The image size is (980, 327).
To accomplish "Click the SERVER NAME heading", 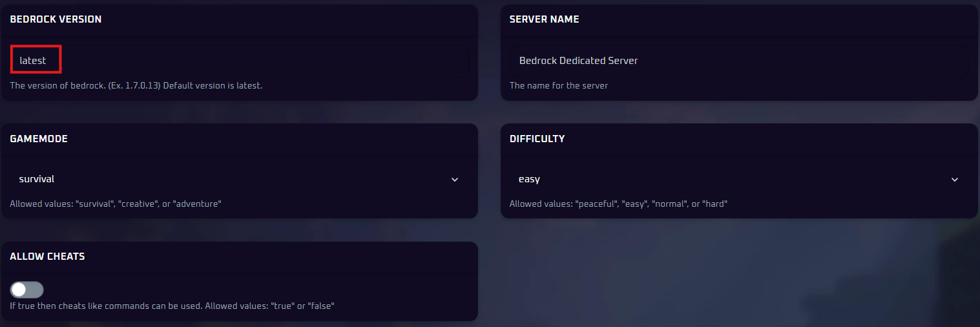I will [544, 19].
